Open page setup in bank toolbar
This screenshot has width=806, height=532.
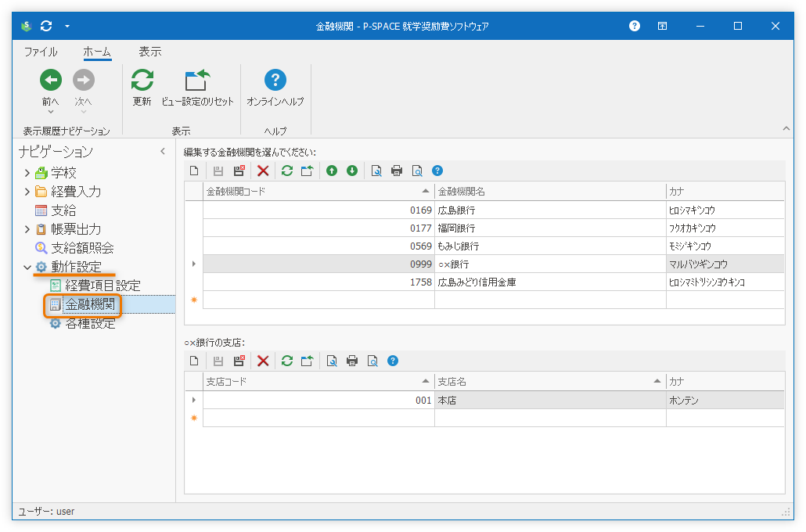click(376, 171)
